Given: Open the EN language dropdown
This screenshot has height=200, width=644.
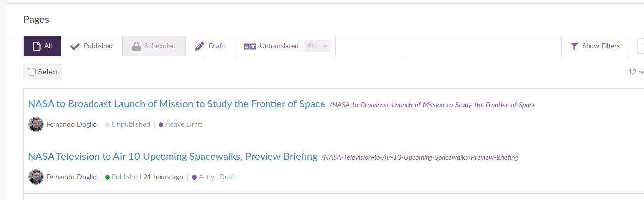Looking at the screenshot, I should tap(317, 46).
